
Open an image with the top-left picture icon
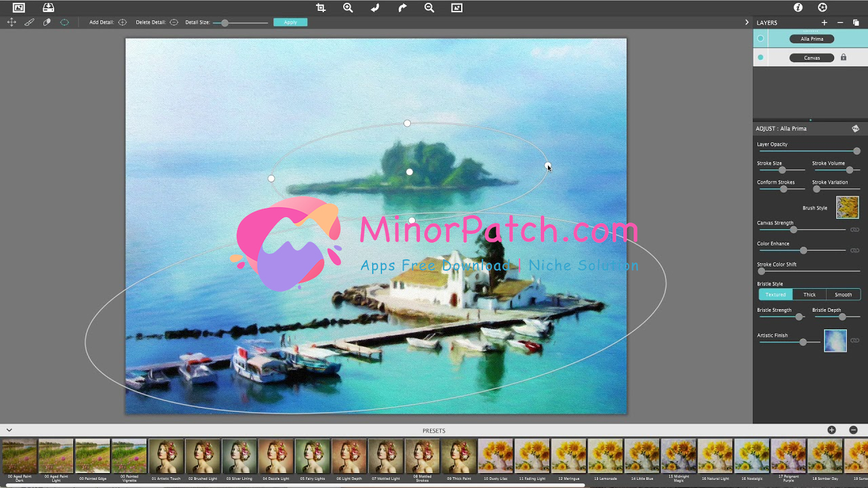coord(19,7)
